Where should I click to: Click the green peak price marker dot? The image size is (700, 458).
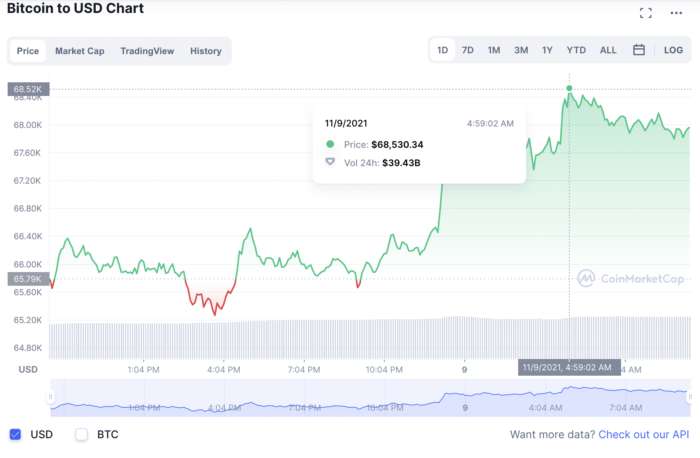pos(569,89)
